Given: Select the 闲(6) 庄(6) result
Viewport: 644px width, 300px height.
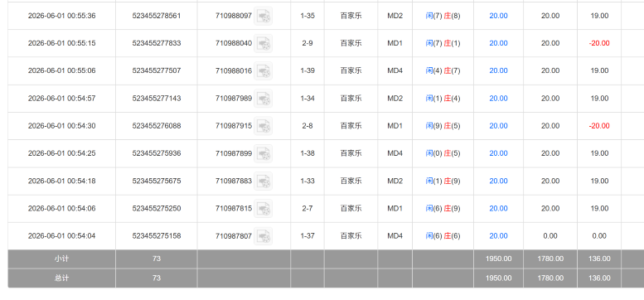Looking at the screenshot, I should [443, 236].
